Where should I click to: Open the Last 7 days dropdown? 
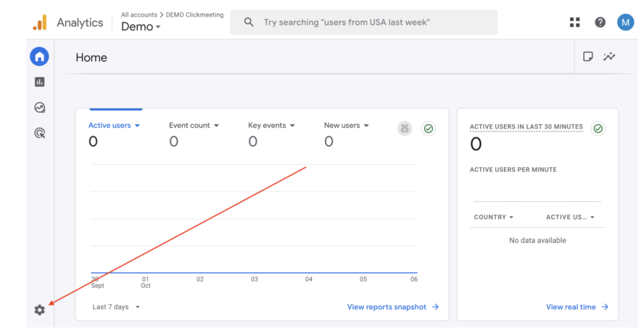pyautogui.click(x=116, y=307)
